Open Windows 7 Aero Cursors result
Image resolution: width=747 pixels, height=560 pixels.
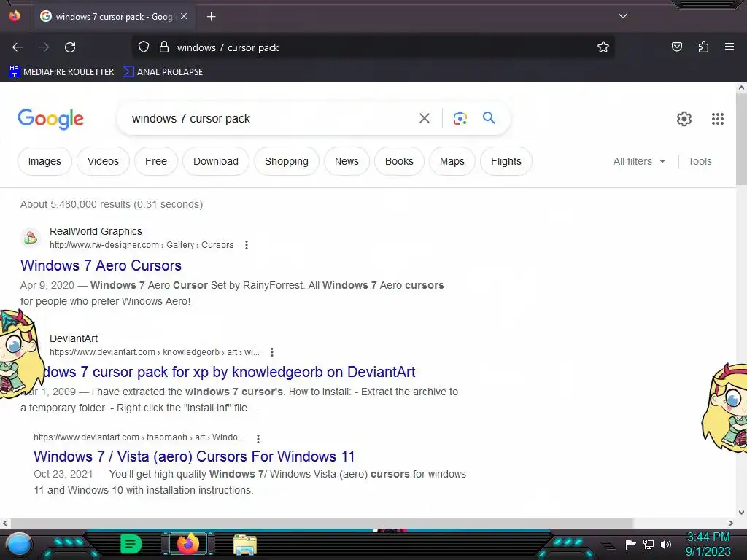pyautogui.click(x=101, y=265)
